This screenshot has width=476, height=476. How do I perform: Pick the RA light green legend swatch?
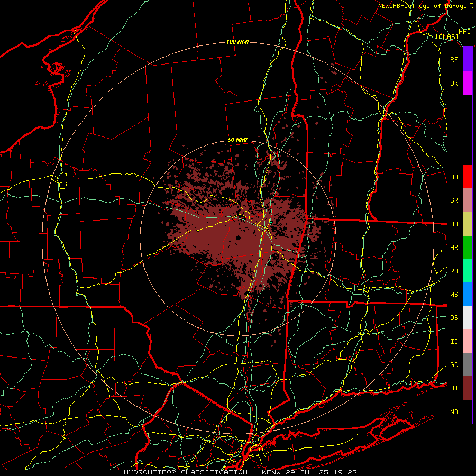click(467, 271)
